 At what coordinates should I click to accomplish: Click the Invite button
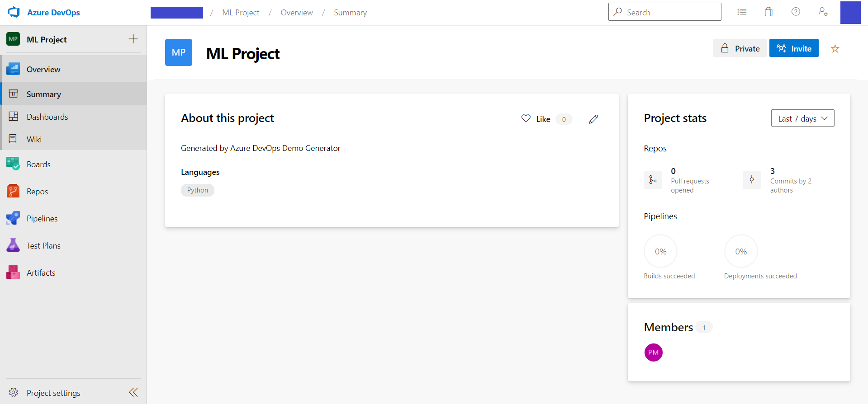(794, 48)
